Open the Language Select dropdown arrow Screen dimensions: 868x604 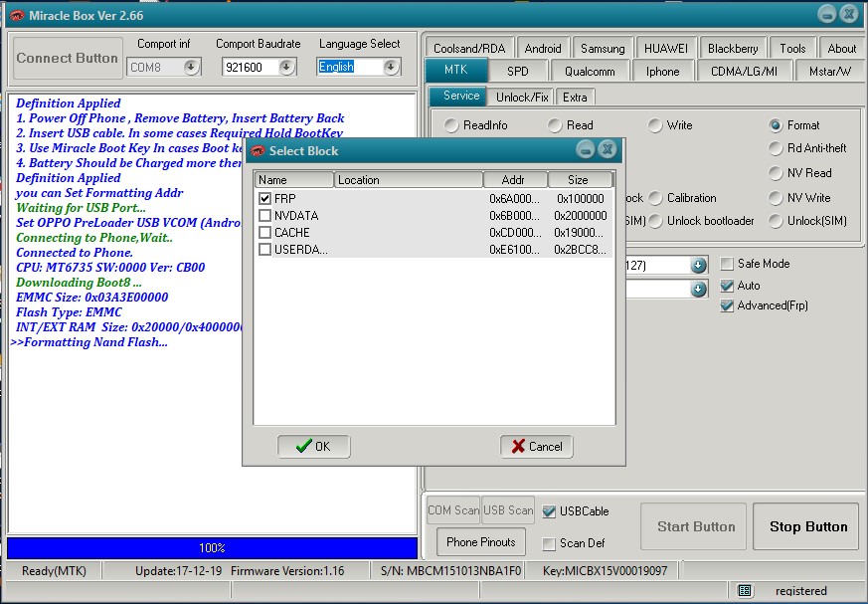pyautogui.click(x=391, y=67)
